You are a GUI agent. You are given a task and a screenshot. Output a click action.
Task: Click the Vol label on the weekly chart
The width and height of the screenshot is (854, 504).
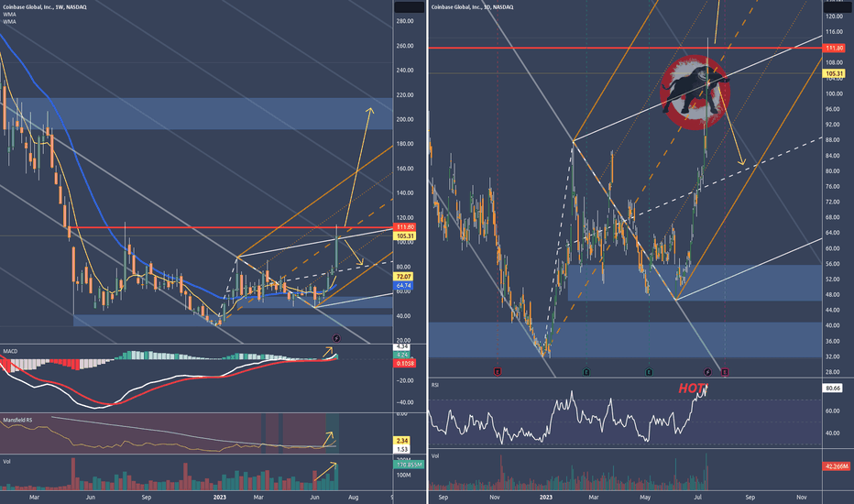pyautogui.click(x=6, y=462)
